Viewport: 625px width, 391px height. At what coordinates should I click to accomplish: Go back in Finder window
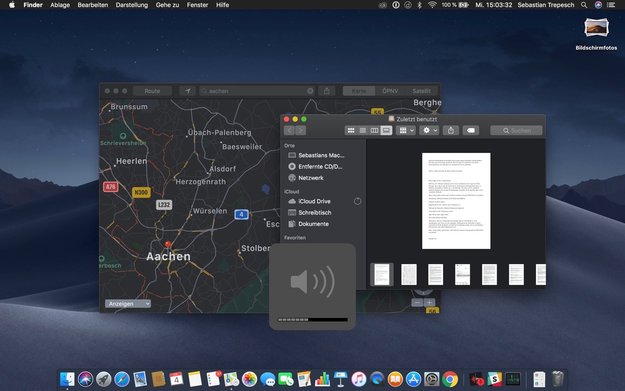coord(289,130)
